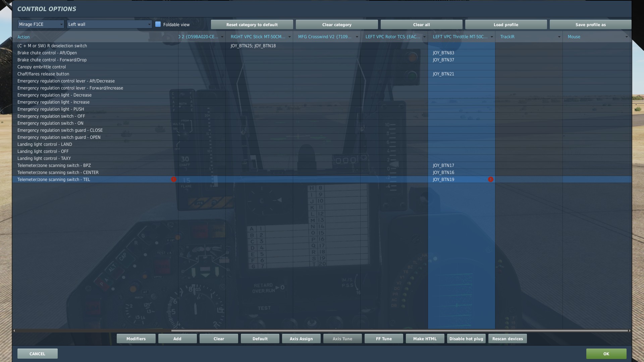Click the Action column header
The height and width of the screenshot is (362, 644).
coord(95,37)
